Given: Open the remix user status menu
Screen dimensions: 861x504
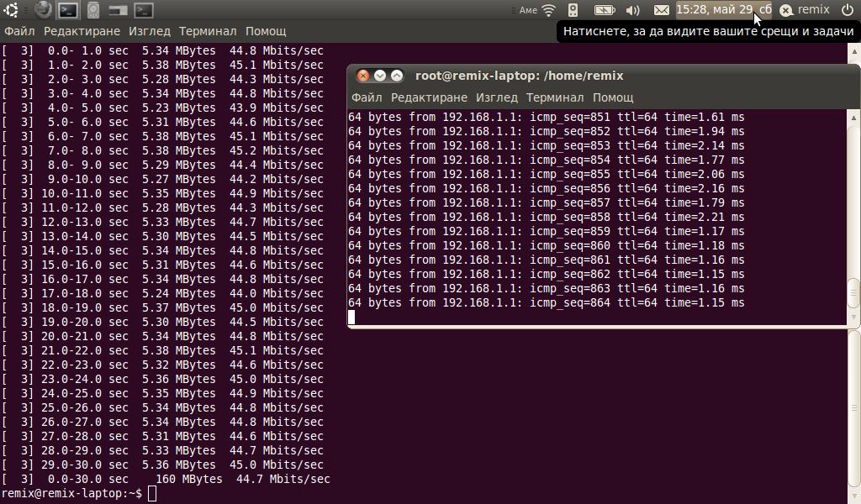Looking at the screenshot, I should (x=805, y=10).
